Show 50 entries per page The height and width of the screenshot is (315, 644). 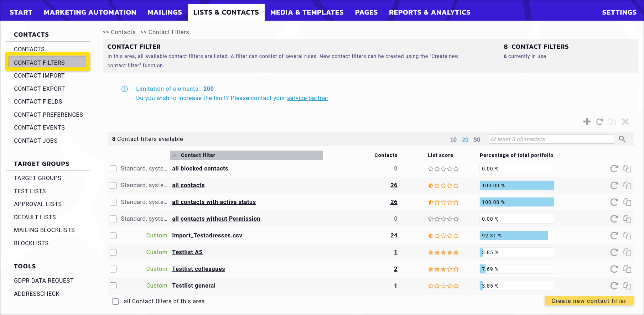477,140
